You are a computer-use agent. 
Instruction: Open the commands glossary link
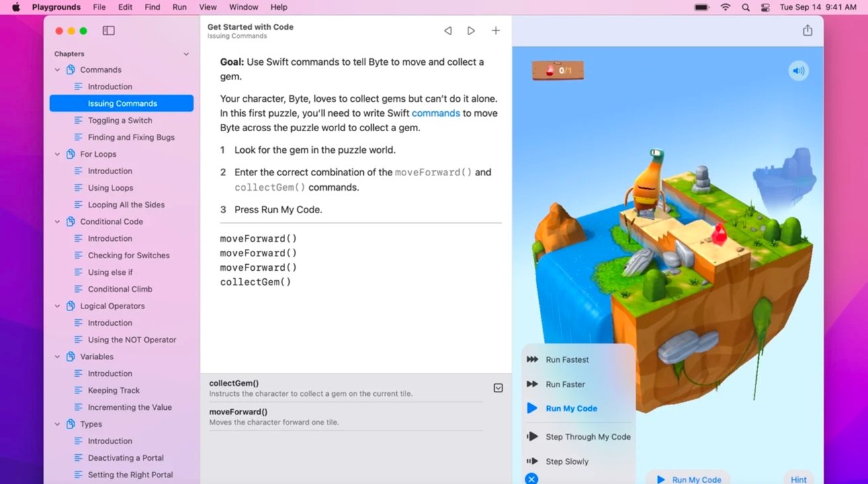pyautogui.click(x=436, y=113)
